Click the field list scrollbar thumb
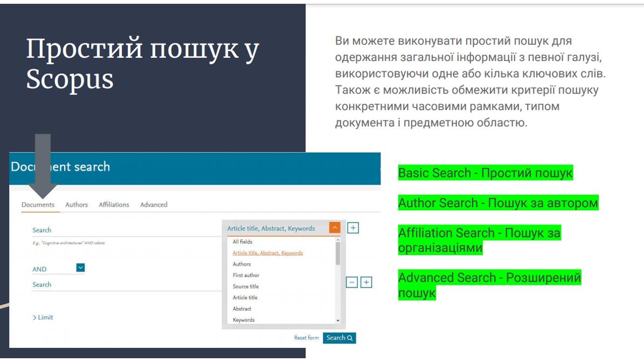The width and height of the screenshot is (644, 362). (x=338, y=254)
